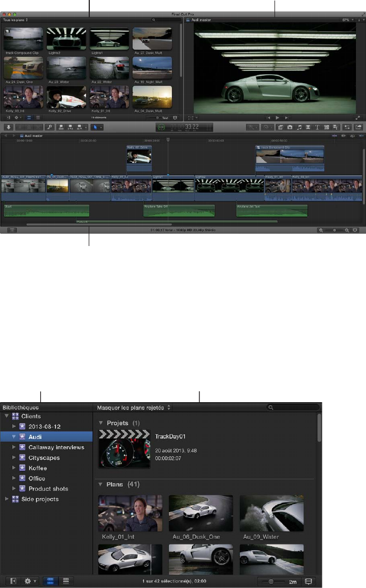Select the Audi event
Image resolution: width=366 pixels, height=588 pixels.
(46, 436)
